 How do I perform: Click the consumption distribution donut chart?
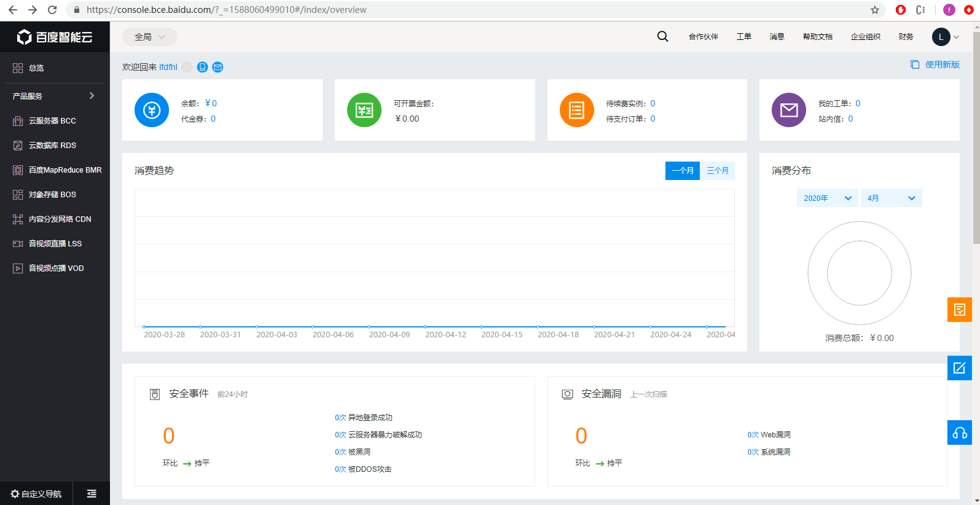coord(860,273)
